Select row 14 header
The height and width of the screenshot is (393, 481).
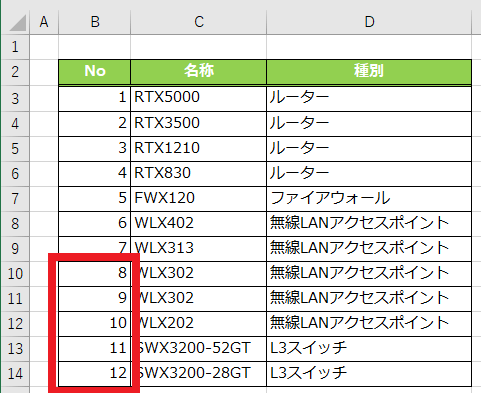[15, 374]
